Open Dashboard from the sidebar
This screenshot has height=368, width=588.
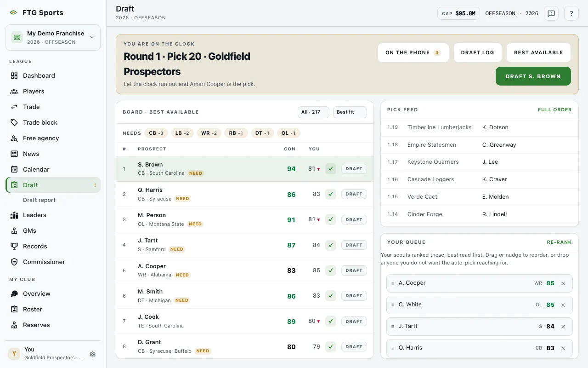(53, 75)
